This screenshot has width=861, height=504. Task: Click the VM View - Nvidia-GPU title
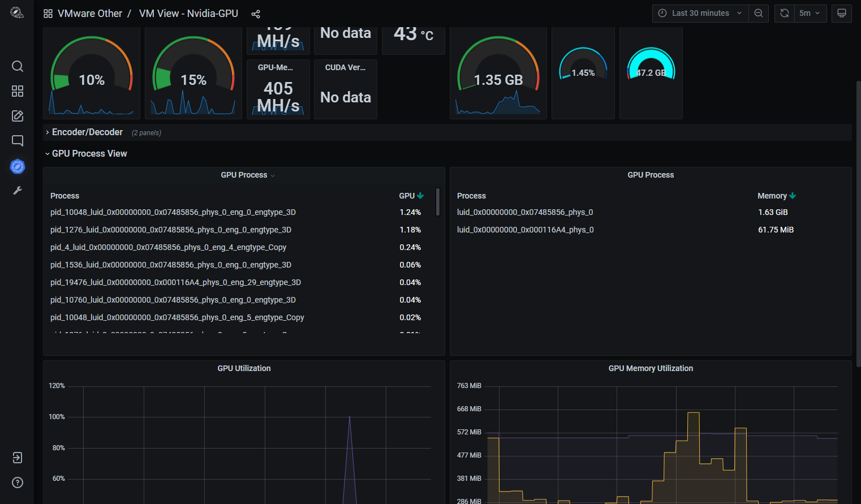(x=188, y=14)
